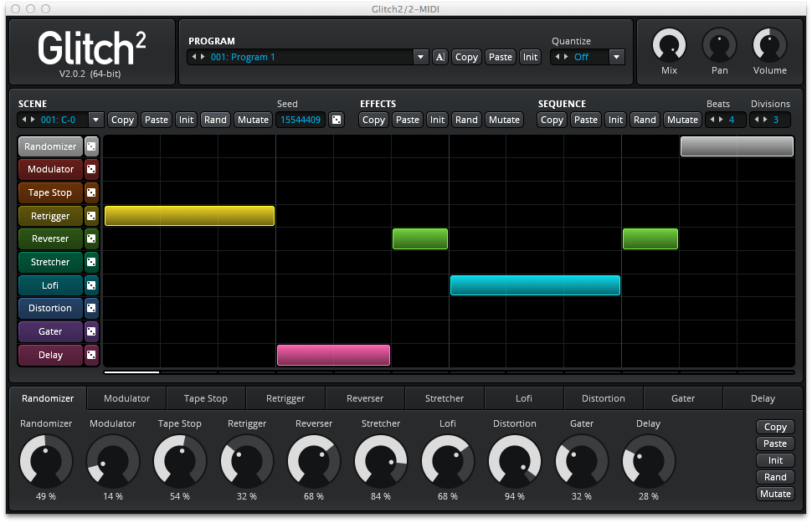
Task: Click the dice icon beside Tape Stop
Action: [x=91, y=192]
